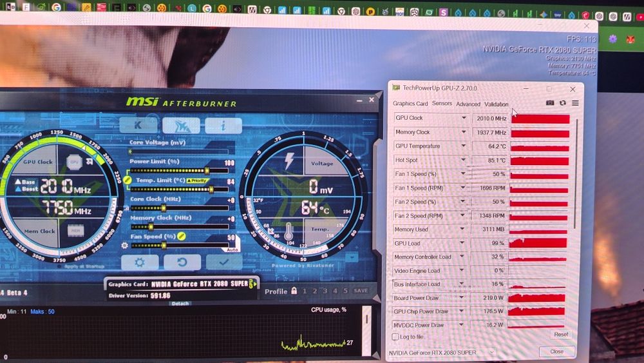Click the Detach monitoring graph button

(x=180, y=304)
